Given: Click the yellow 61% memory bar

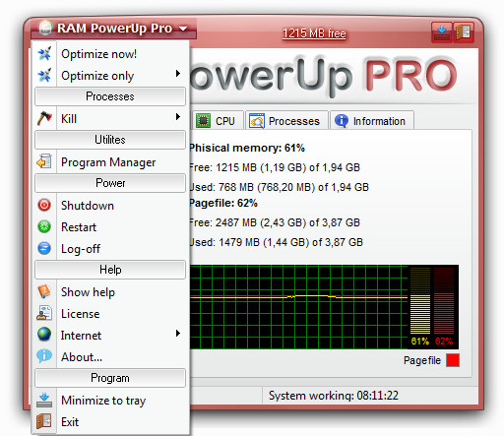Looking at the screenshot, I should [x=420, y=300].
